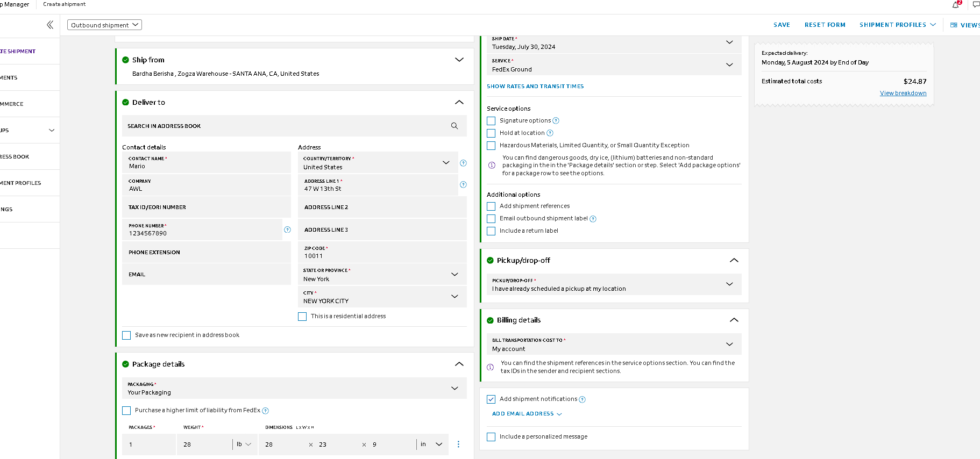Click info icon beside billing references note
This screenshot has height=459, width=980.
click(x=490, y=367)
